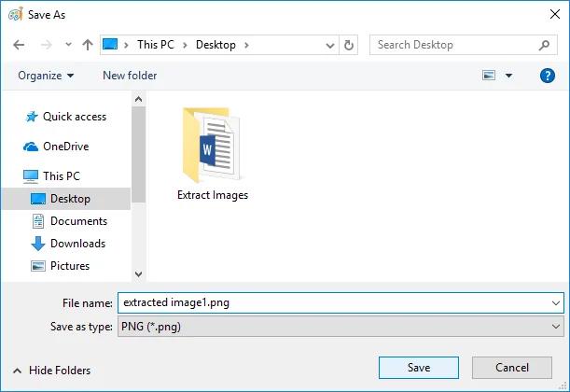The height and width of the screenshot is (392, 570).
Task: Click the Quick access star icon
Action: 32,117
